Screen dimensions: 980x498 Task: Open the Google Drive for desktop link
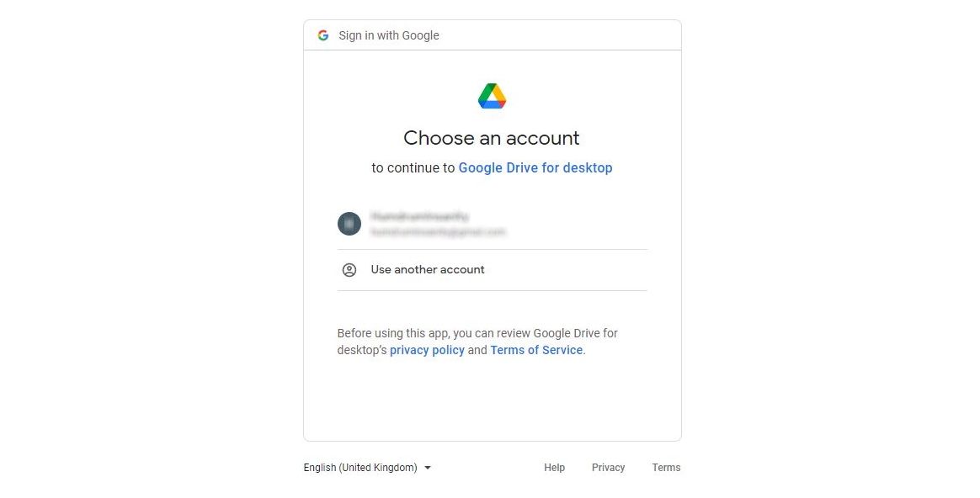(535, 167)
